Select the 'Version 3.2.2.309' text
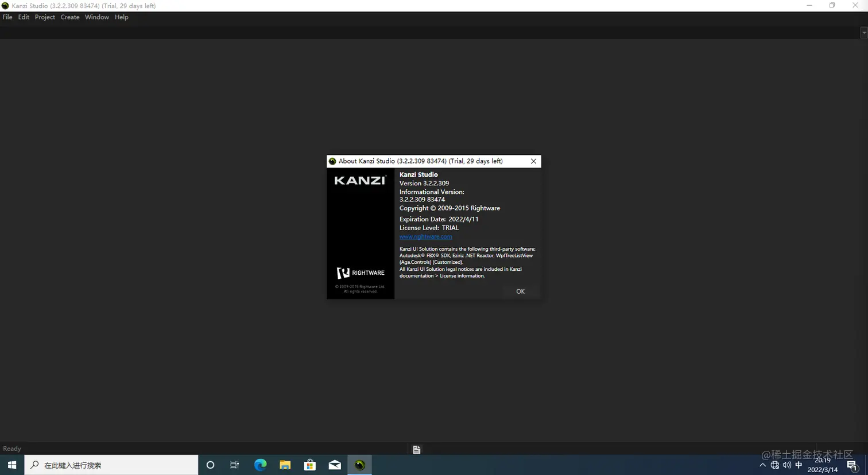The width and height of the screenshot is (868, 475). 424,183
